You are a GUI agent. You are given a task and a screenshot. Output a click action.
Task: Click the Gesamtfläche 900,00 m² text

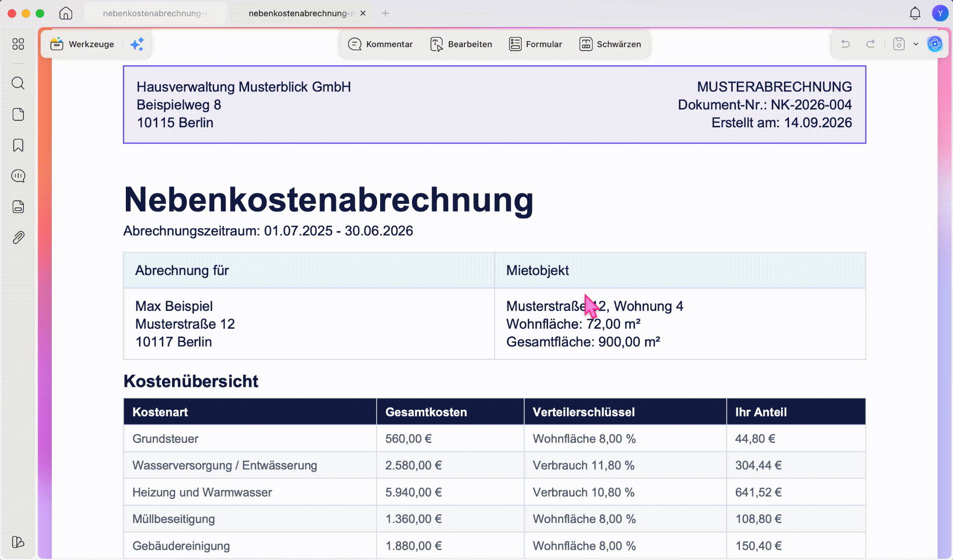(x=583, y=342)
